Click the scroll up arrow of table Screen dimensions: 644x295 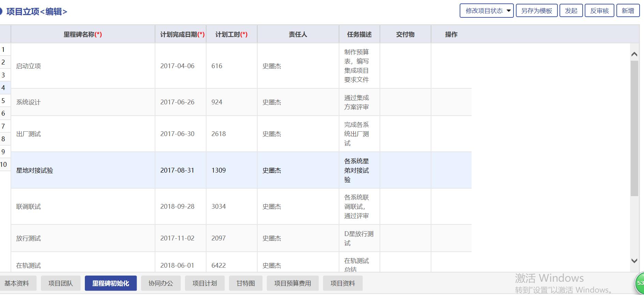pos(634,54)
